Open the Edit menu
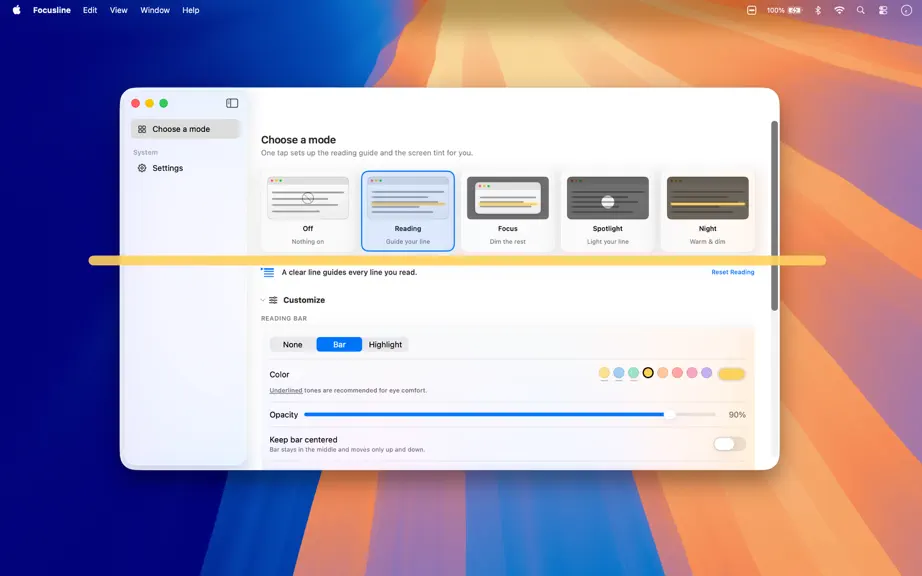This screenshot has height=576, width=922. [x=90, y=10]
